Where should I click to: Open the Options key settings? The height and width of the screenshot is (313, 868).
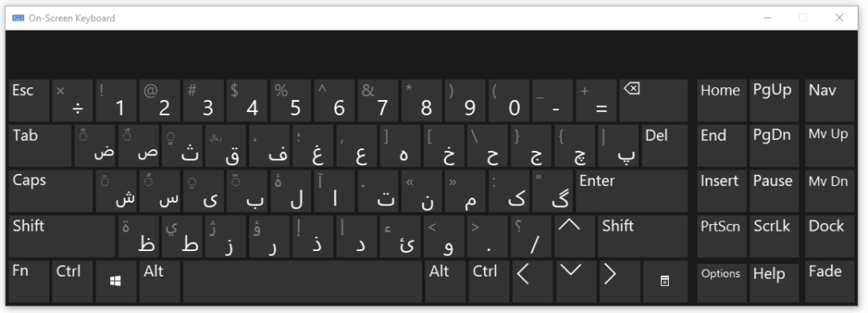pyautogui.click(x=721, y=282)
